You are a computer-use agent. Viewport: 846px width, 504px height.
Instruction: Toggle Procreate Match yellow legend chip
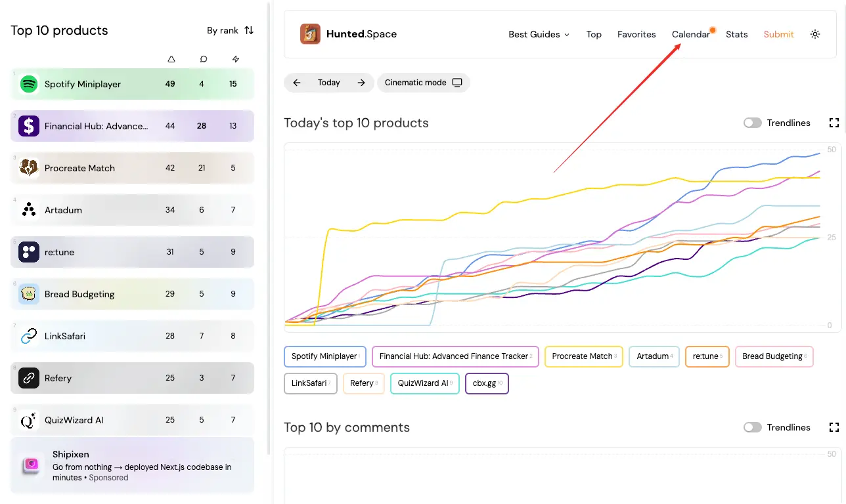(x=583, y=356)
